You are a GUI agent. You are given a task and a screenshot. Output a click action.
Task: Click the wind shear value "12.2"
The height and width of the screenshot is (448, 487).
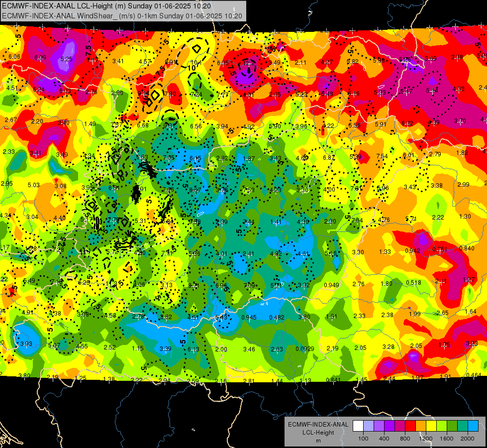[248, 63]
